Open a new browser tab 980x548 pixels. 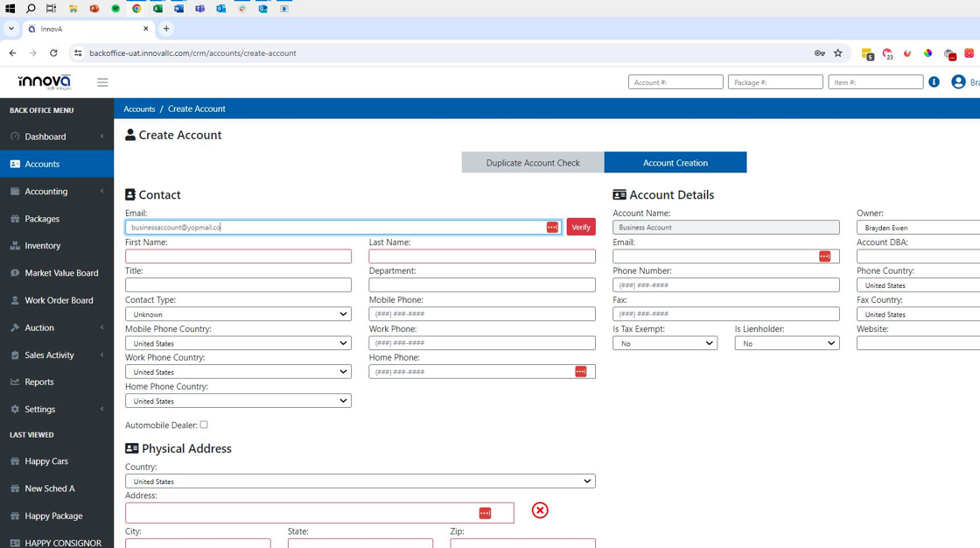tap(166, 29)
